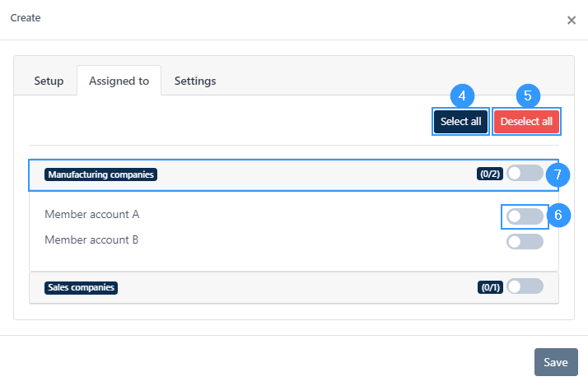Click the (0/2) counter badge
The image size is (588, 386).
(490, 174)
